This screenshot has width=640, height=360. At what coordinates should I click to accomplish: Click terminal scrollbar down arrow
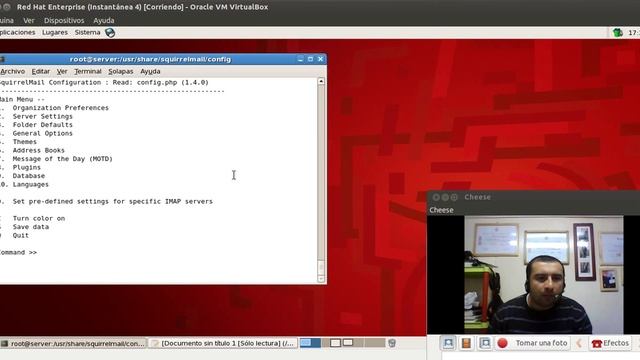[321, 279]
